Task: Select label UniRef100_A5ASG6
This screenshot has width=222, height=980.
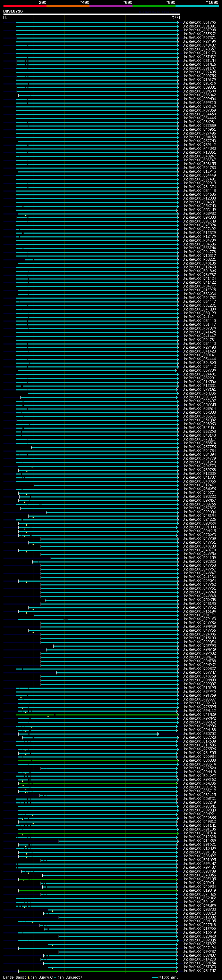Action: (199, 783)
